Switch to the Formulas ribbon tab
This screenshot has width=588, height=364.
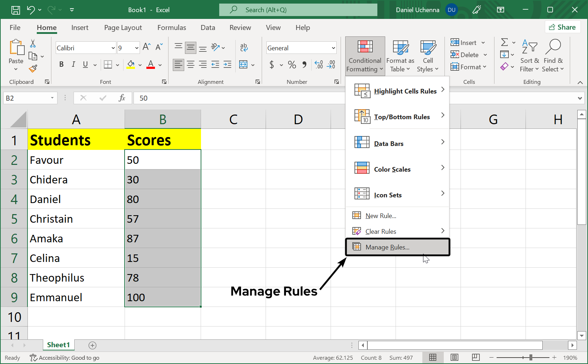click(x=172, y=27)
